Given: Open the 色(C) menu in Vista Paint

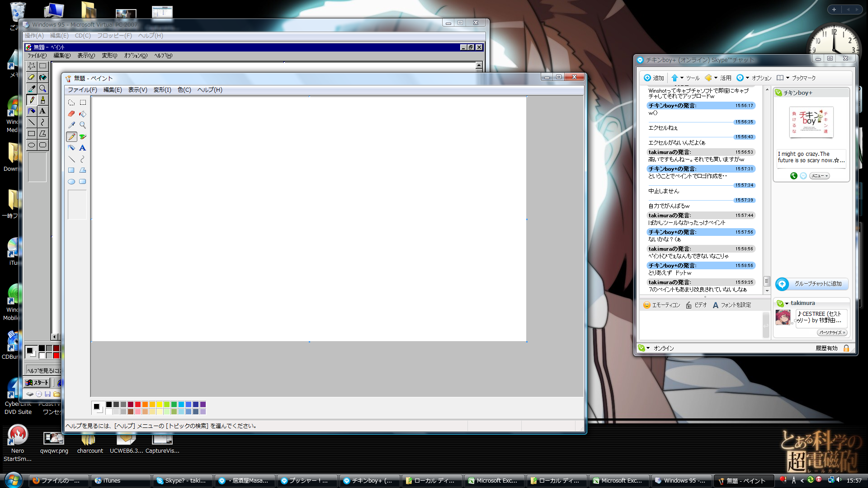Looking at the screenshot, I should [x=184, y=90].
